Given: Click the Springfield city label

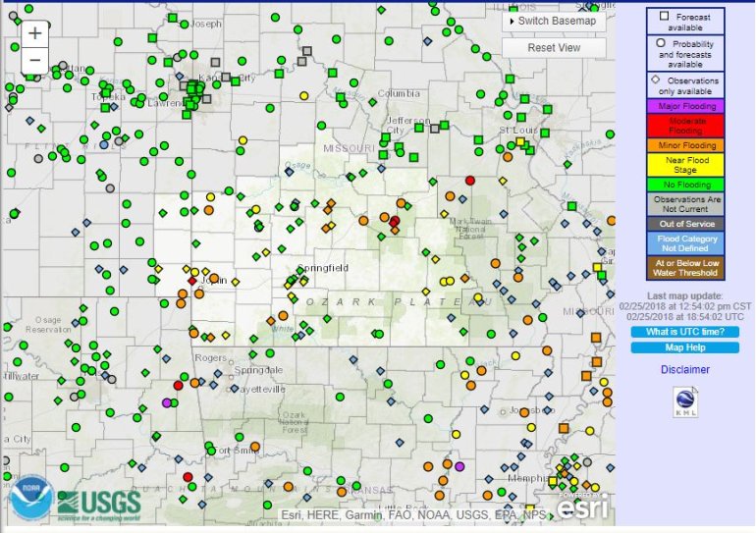Looking at the screenshot, I should [x=323, y=268].
